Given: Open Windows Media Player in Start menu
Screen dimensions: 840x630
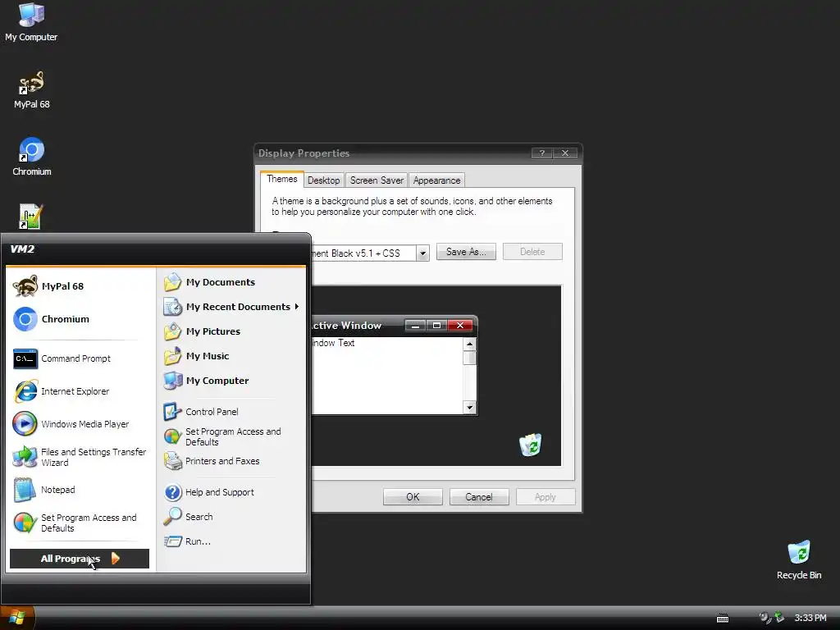Looking at the screenshot, I should point(80,424).
